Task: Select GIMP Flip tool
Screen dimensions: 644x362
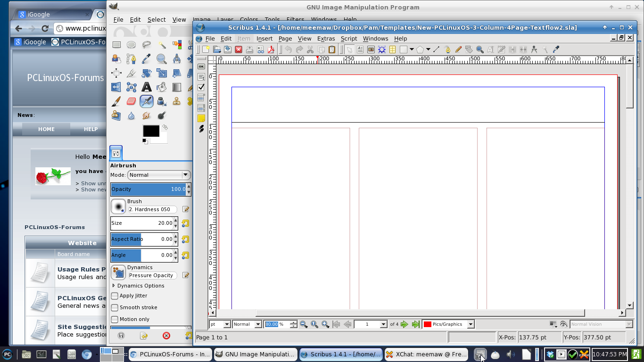Action: (116, 87)
